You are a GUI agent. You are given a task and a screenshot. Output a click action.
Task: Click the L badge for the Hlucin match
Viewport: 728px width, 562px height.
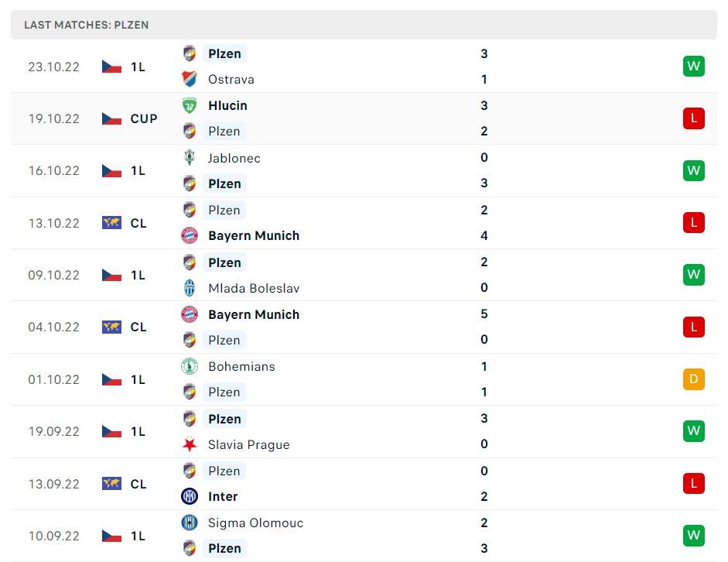point(693,118)
